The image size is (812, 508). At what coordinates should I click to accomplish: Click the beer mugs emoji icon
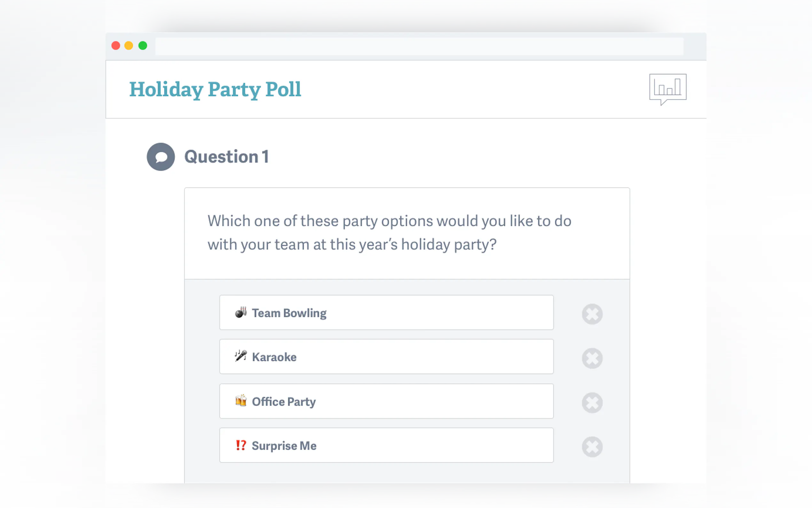[x=241, y=401]
